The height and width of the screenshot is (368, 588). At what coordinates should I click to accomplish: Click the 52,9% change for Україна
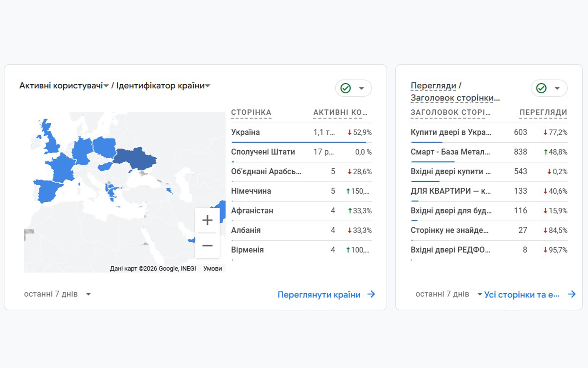pyautogui.click(x=360, y=132)
